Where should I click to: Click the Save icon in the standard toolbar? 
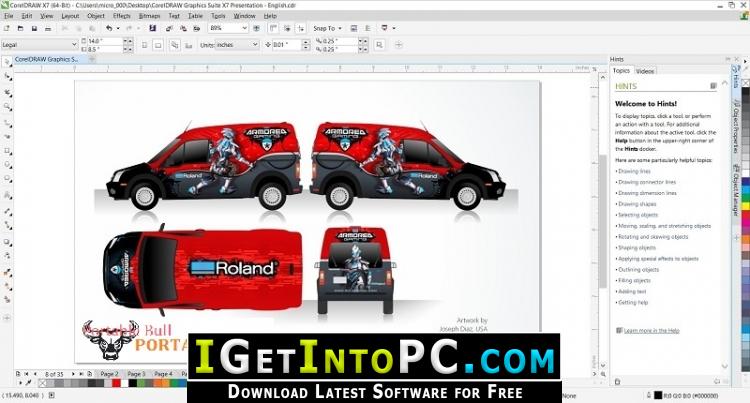(36, 29)
